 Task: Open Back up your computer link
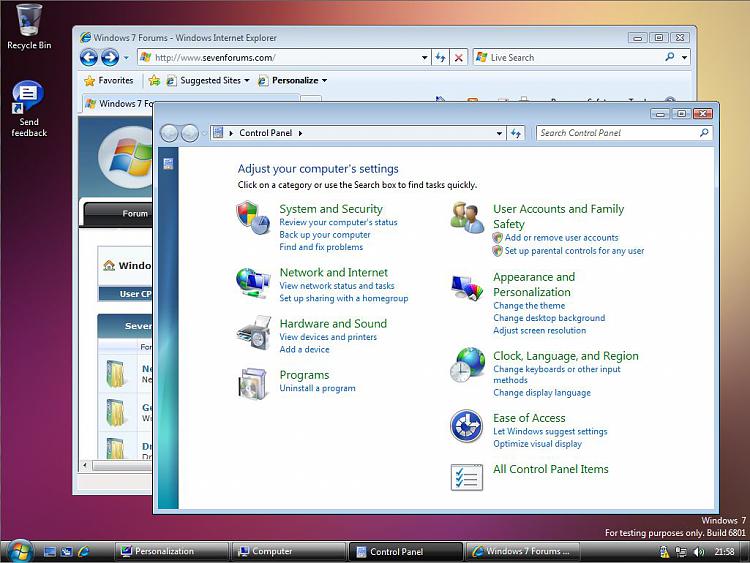pos(325,235)
